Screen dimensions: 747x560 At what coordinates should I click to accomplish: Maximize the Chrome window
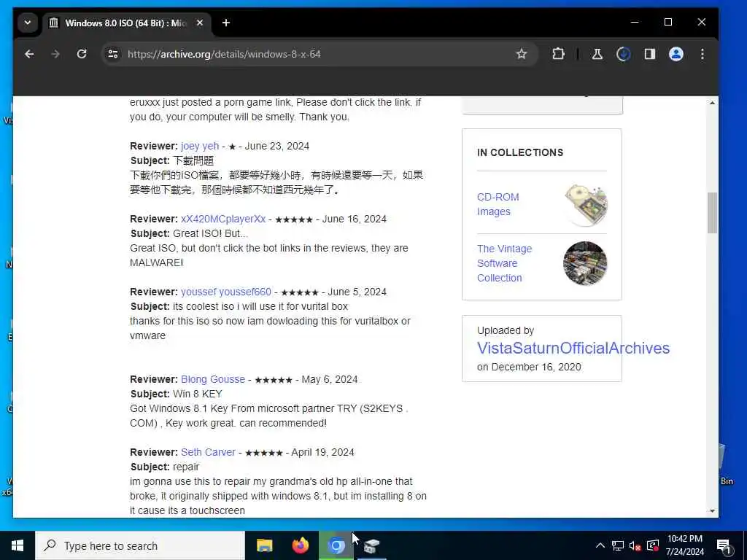668,23
